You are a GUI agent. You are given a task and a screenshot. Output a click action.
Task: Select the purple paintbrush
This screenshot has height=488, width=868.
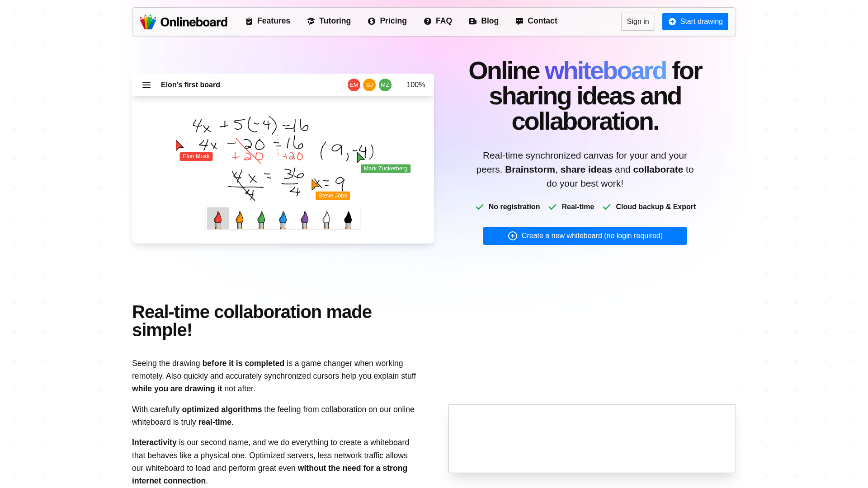coord(304,219)
